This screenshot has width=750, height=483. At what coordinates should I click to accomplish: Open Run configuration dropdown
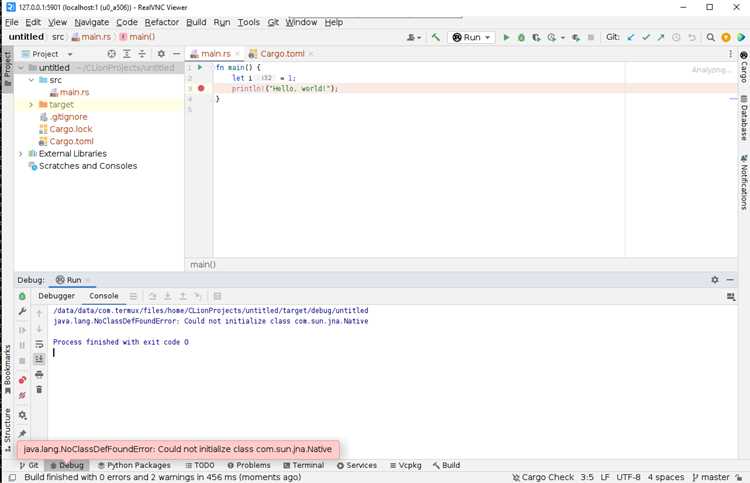coord(471,37)
